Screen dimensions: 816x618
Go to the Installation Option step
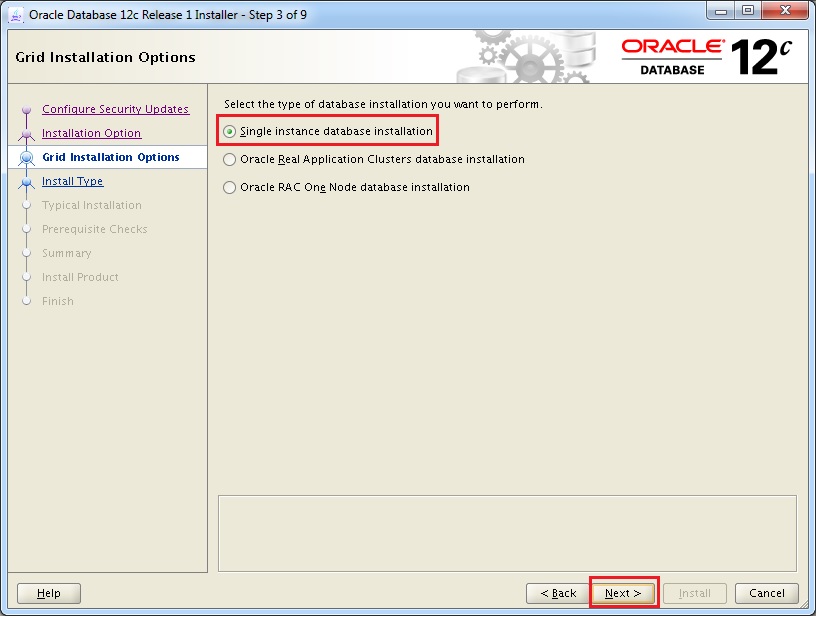point(91,133)
